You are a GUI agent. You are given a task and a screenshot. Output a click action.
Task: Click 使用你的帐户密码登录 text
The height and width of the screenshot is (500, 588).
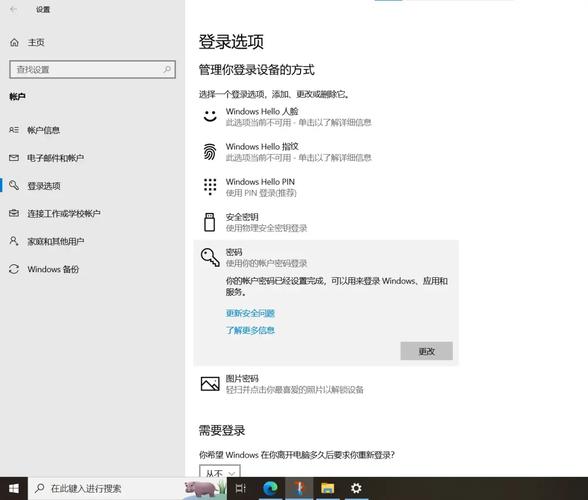[266, 263]
